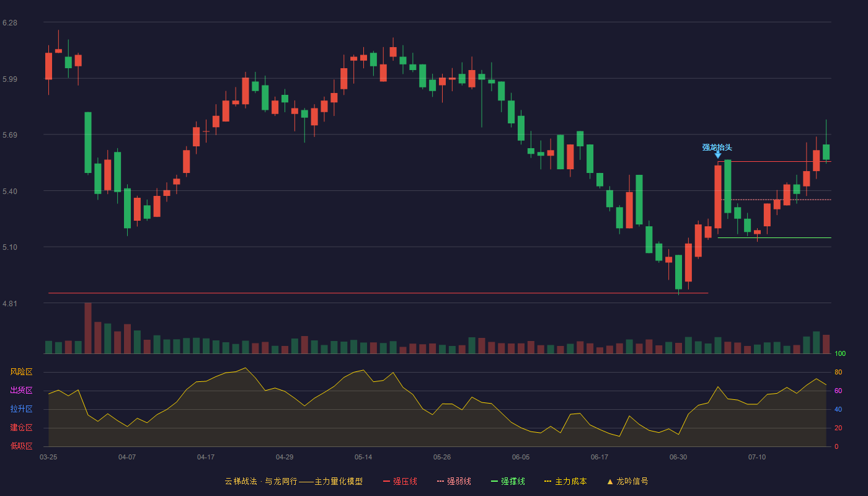Pick the 06-05 date label
Viewport: 868px width, 496px height.
521,457
